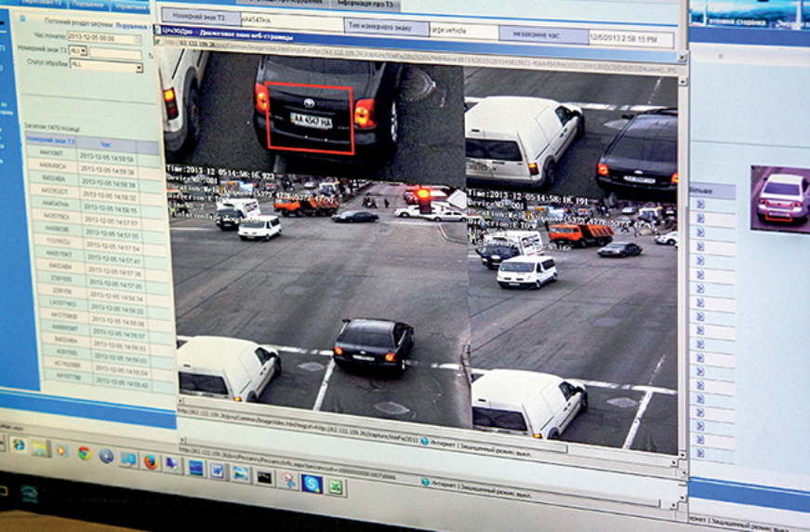This screenshot has height=532, width=810.
Task: Open the Snipping Tool taskbar icon
Action: 289,481
